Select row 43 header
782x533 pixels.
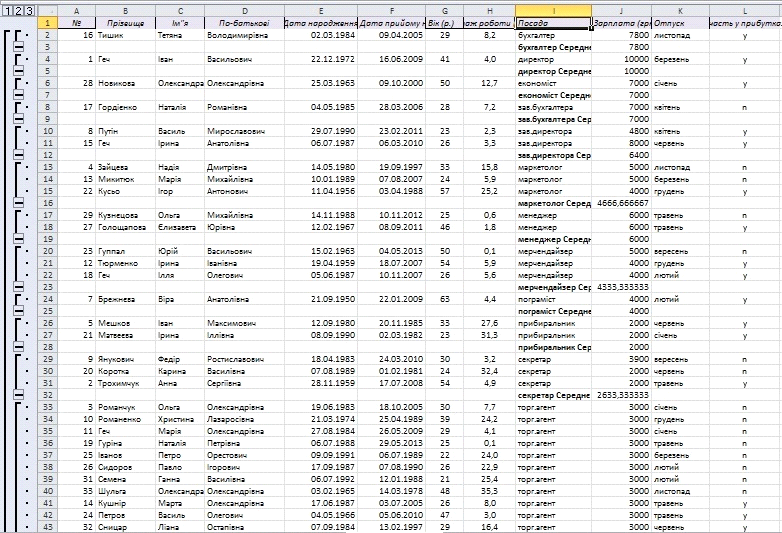pyautogui.click(x=48, y=527)
